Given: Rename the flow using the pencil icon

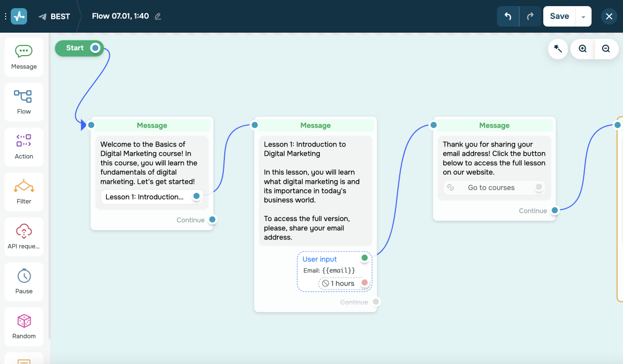Looking at the screenshot, I should coord(157,16).
